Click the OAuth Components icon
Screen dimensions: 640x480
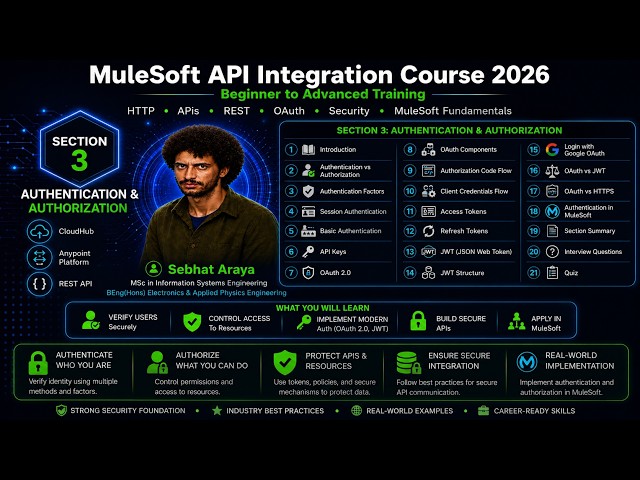(x=428, y=150)
